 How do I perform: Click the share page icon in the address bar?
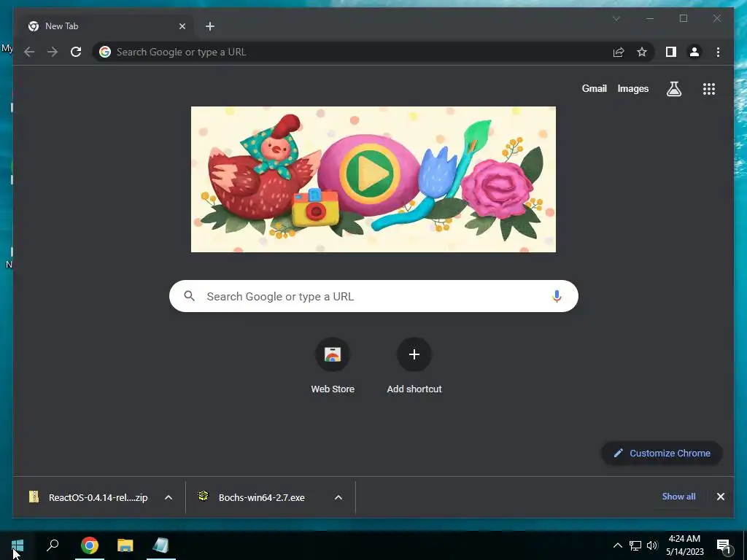tap(619, 52)
